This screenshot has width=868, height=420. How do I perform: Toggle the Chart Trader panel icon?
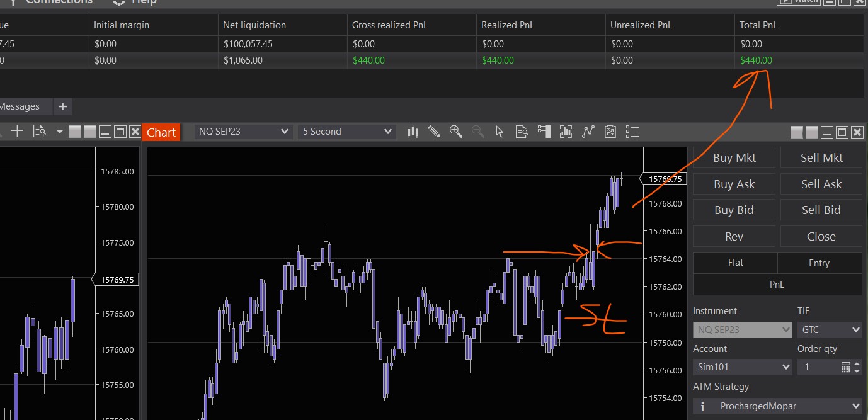pyautogui.click(x=544, y=132)
